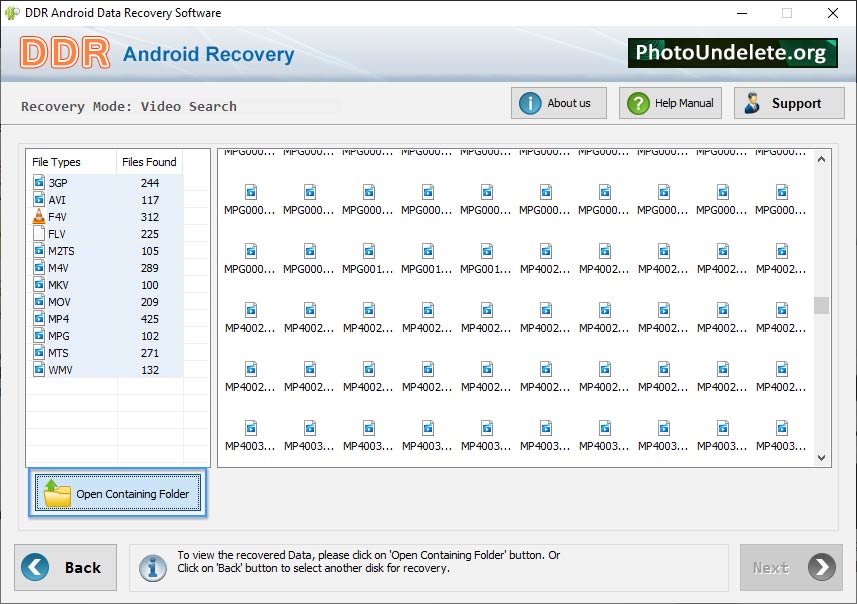Click the M2TS file type icon
This screenshot has width=857, height=604.
click(x=39, y=250)
